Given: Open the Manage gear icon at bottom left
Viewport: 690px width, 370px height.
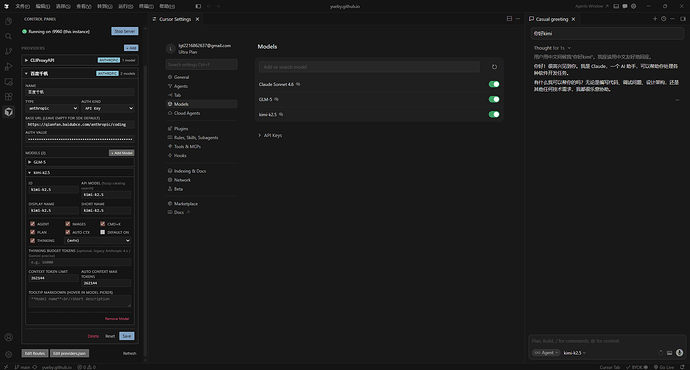Looking at the screenshot, I should 8,354.
